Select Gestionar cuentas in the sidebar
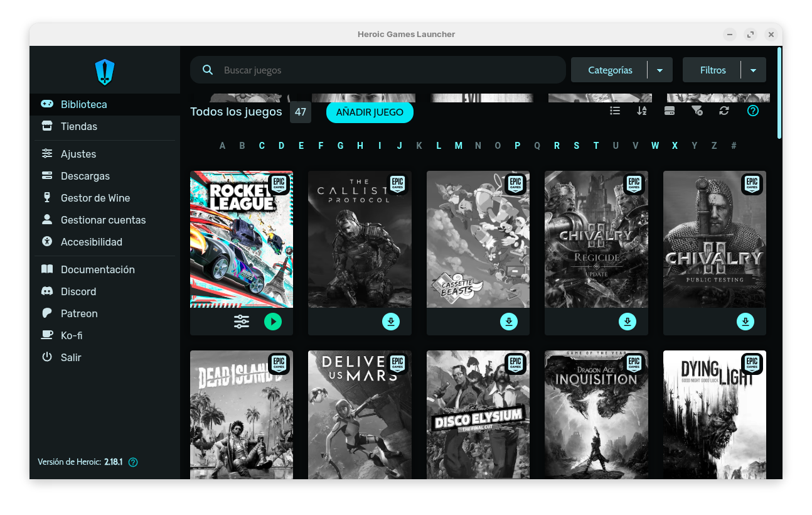This screenshot has width=812, height=515. (105, 220)
